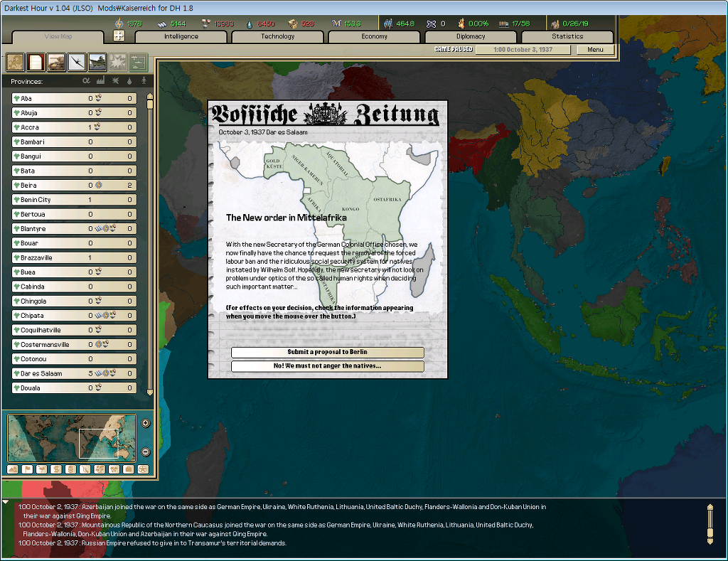Select the political map mode flag icon
This screenshot has width=728, height=561.
(x=28, y=469)
